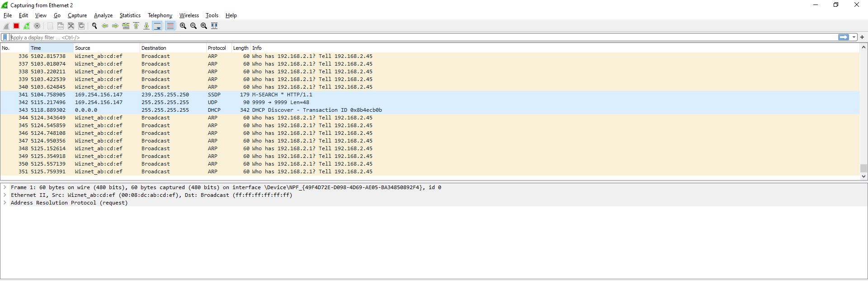Open capture options dialog
868x281 pixels.
37,26
